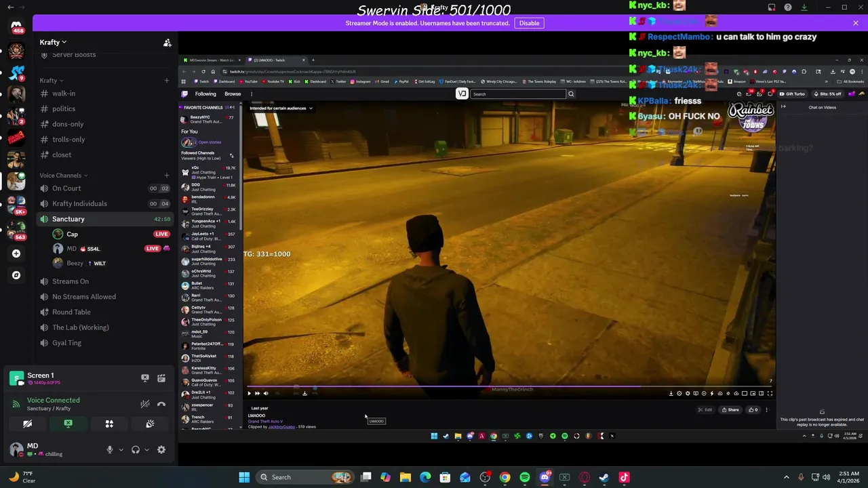Screen dimensions: 868x488
Task: Open Discord direct messages home icon
Action: tap(16, 27)
